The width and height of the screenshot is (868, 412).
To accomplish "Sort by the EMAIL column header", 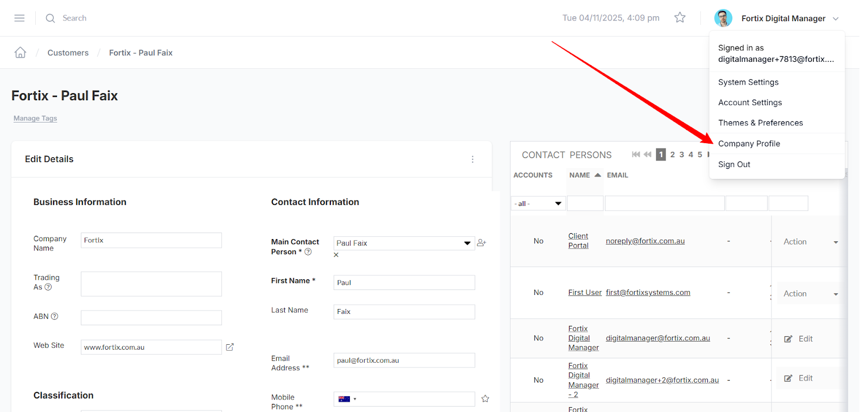I will click(x=617, y=175).
